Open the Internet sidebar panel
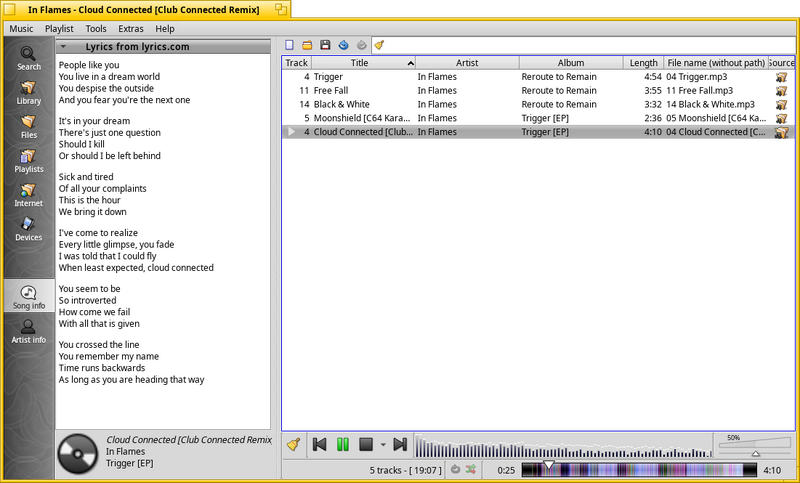This screenshot has height=483, width=800. pyautogui.click(x=29, y=195)
